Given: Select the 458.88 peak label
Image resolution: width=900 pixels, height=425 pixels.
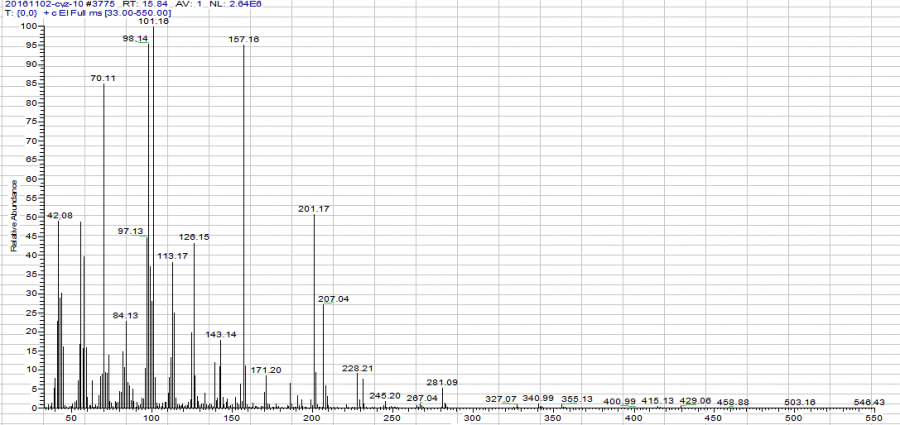Looking at the screenshot, I should pyautogui.click(x=734, y=403).
